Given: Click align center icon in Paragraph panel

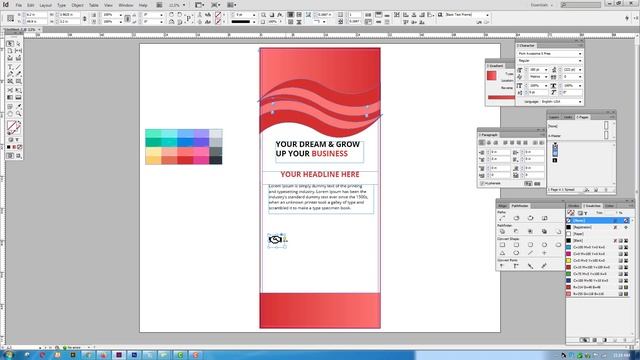Looking at the screenshot, I should coord(489,143).
